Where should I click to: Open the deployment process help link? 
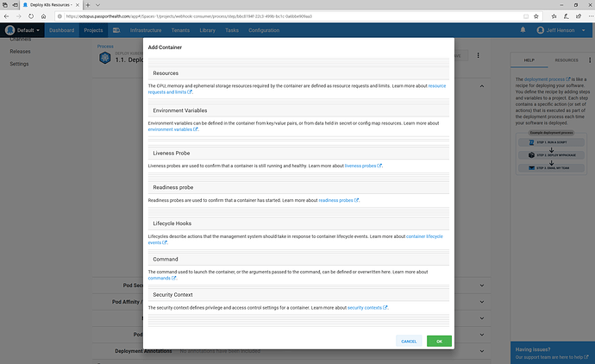(x=547, y=79)
